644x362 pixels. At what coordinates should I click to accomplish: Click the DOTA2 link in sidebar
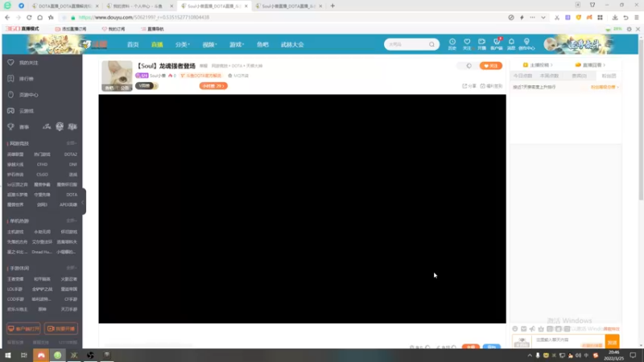(70, 154)
